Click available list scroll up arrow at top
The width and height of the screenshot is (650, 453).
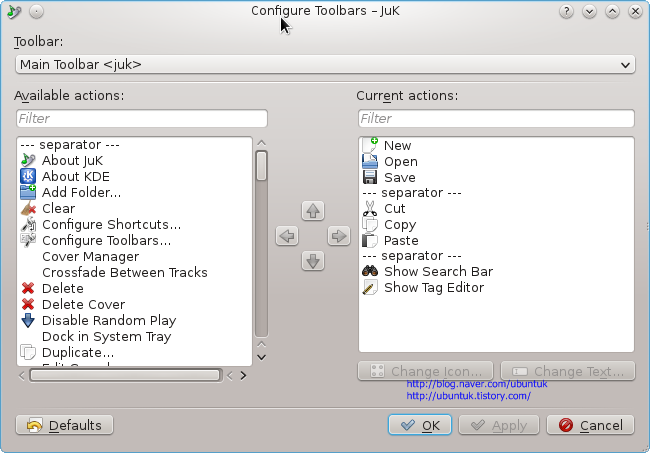pos(261,143)
